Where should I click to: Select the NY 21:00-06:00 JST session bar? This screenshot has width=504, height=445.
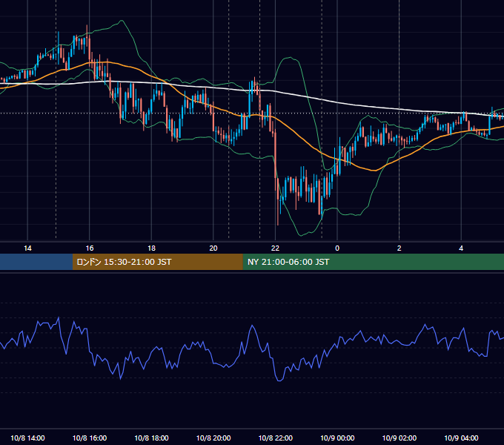coord(373,262)
